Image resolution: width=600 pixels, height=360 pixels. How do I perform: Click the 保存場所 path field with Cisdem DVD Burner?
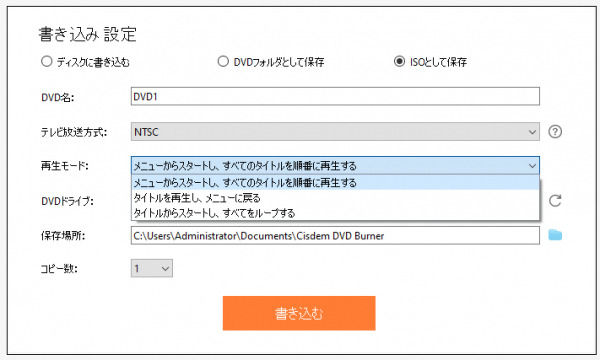point(335,235)
